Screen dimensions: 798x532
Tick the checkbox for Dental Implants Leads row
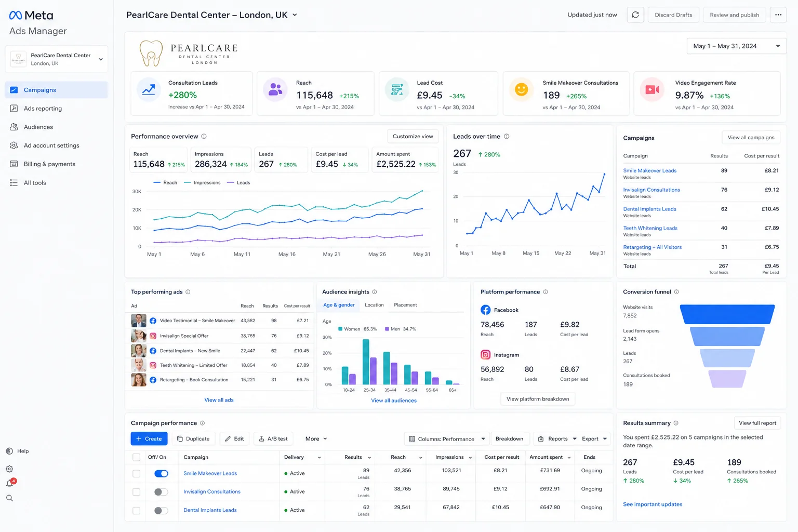[x=136, y=510]
